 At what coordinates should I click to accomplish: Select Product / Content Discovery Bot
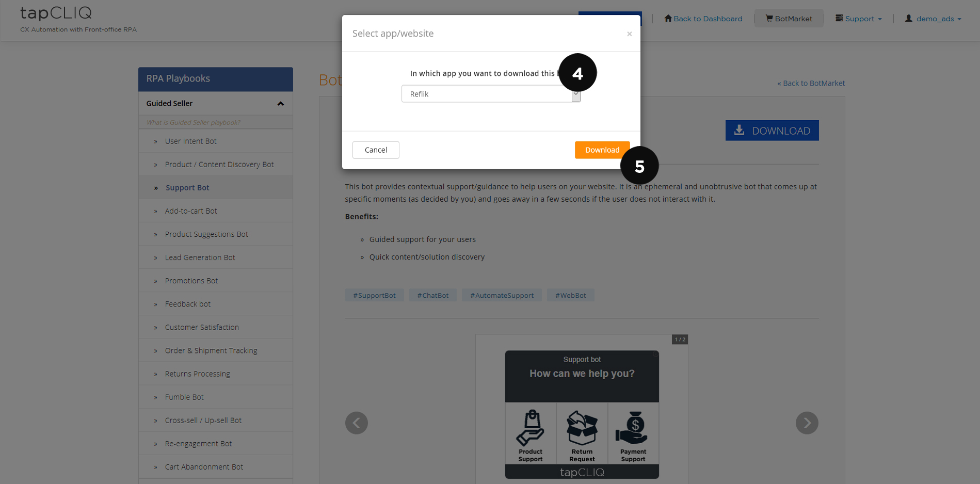[216, 164]
